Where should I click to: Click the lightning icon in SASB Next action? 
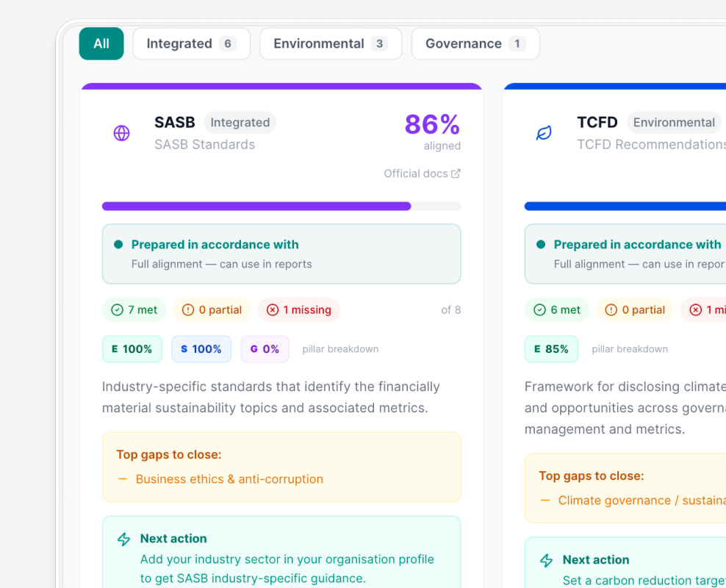coord(123,539)
